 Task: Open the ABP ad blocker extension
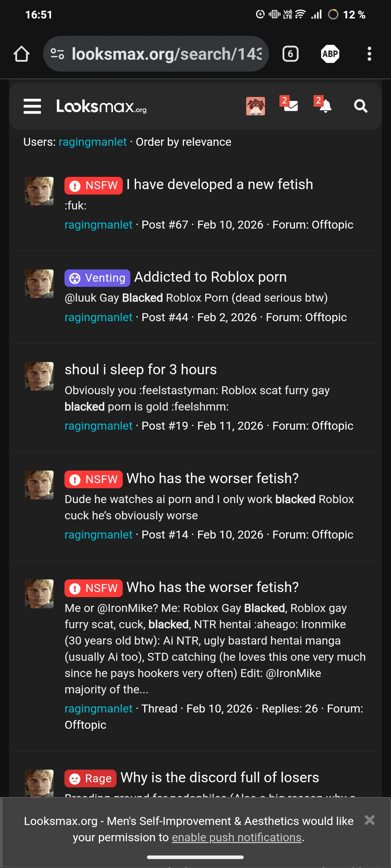(330, 54)
